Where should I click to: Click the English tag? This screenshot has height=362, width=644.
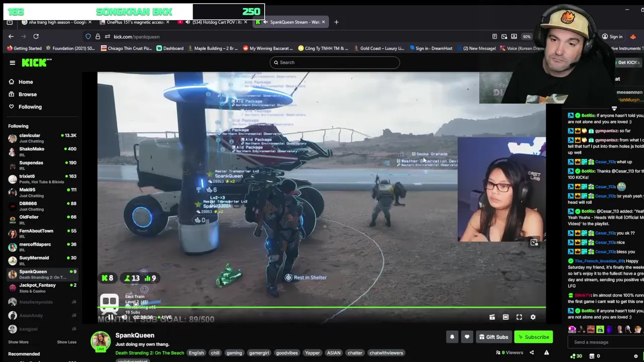tap(196, 353)
